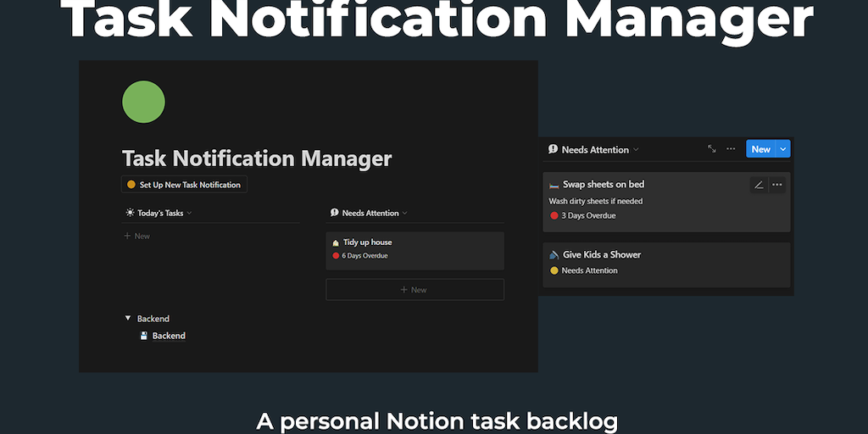This screenshot has height=434, width=868.
Task: Click the boxed New button below Tidy up house
Action: [415, 290]
